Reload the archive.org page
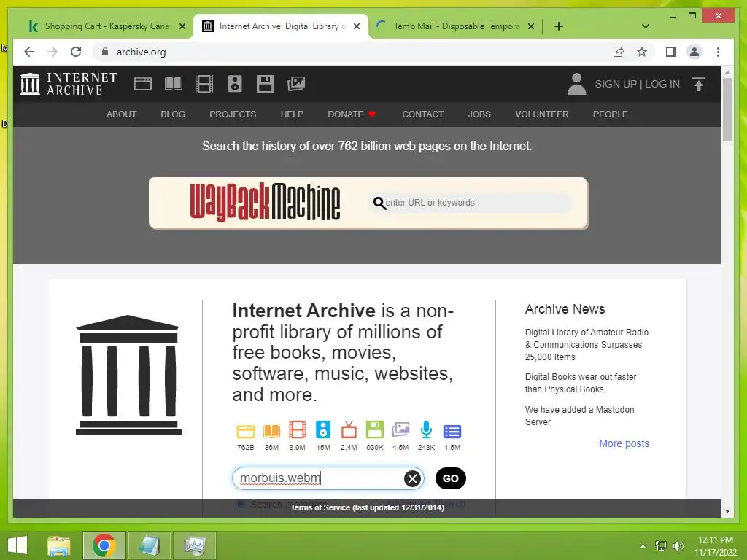The height and width of the screenshot is (560, 747). (76, 52)
